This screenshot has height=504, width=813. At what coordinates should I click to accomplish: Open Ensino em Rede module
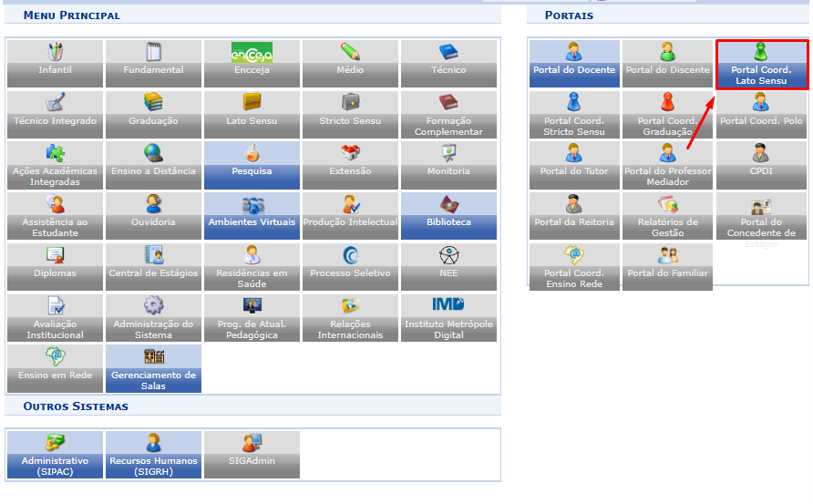click(x=55, y=368)
